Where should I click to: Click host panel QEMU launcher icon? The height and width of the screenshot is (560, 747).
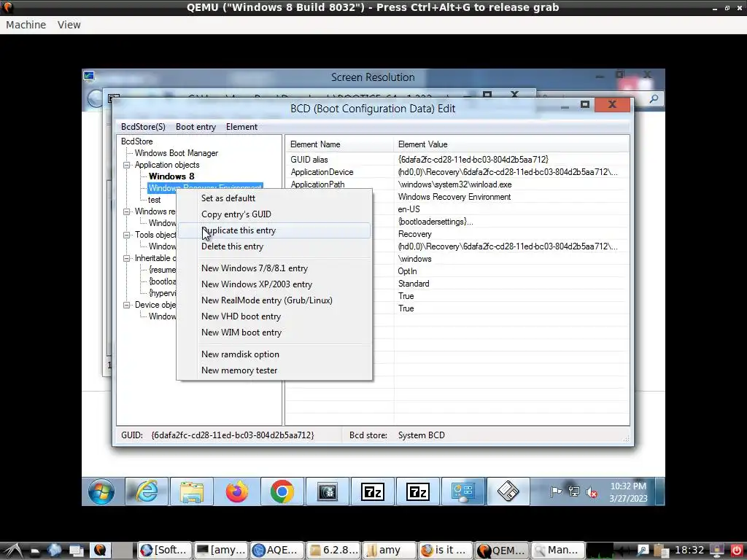pos(100,551)
